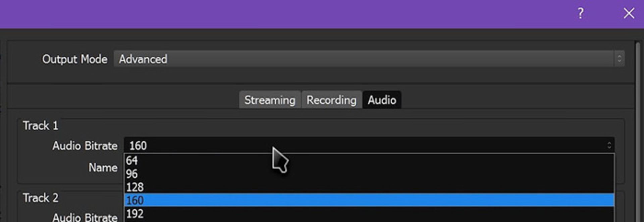The width and height of the screenshot is (644, 222).
Task: Switch to the Streaming tab
Action: click(x=270, y=100)
